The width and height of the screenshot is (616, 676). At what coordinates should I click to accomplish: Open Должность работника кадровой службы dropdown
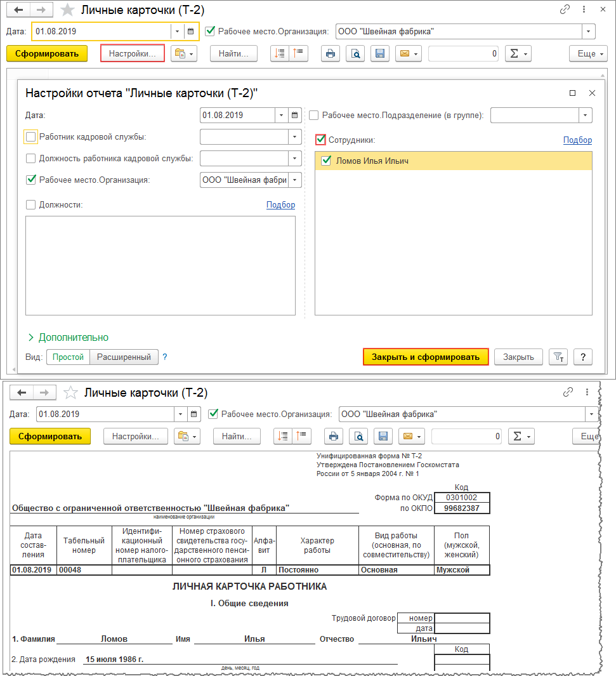click(x=294, y=158)
